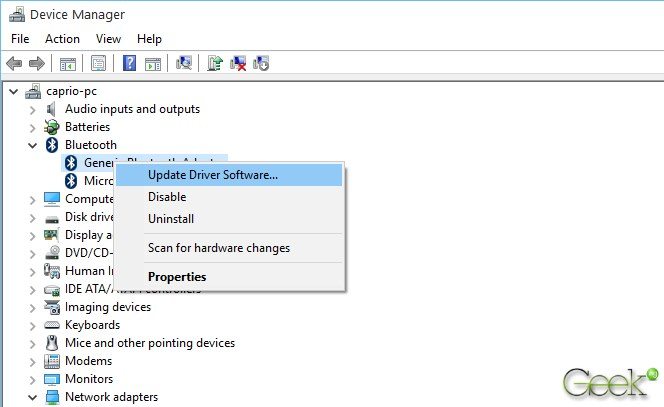
Task: Collapse the Bluetooth category
Action: tap(33, 145)
